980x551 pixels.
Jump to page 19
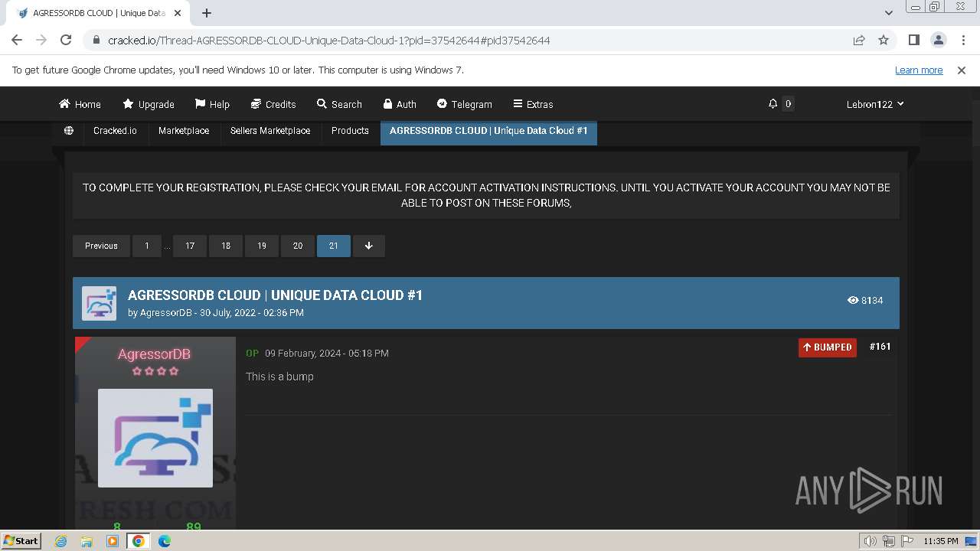coord(262,246)
